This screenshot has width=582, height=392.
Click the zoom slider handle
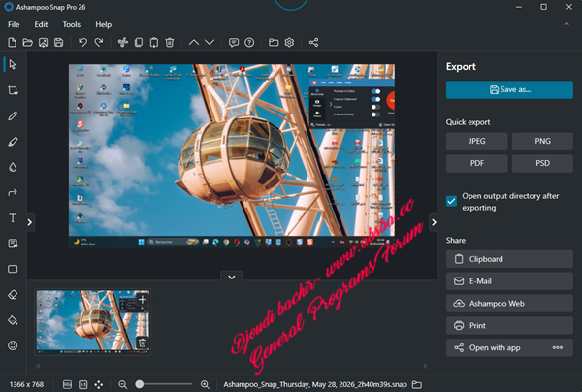139,384
